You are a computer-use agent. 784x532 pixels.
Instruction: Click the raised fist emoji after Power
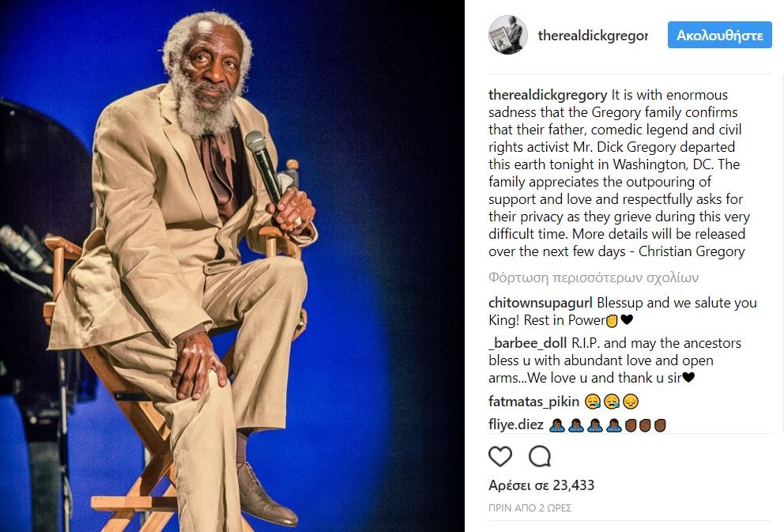click(x=612, y=320)
